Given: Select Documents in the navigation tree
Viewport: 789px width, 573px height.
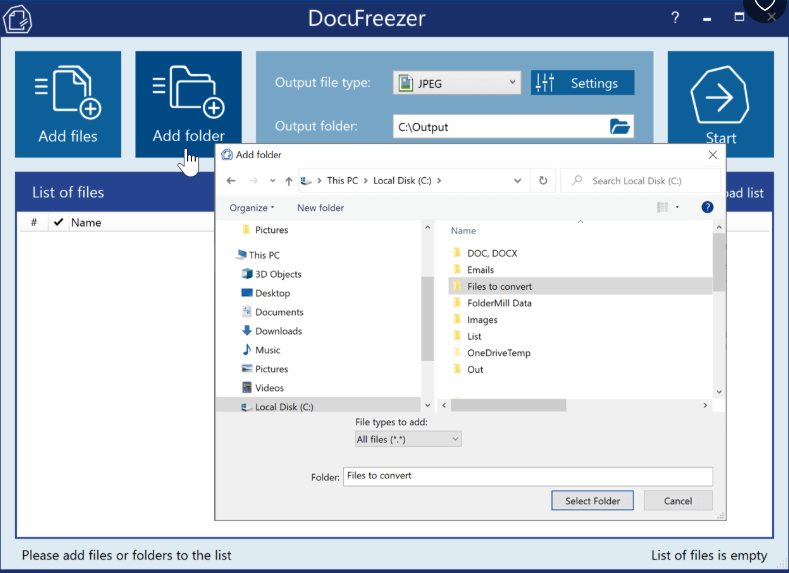Looking at the screenshot, I should 279,312.
